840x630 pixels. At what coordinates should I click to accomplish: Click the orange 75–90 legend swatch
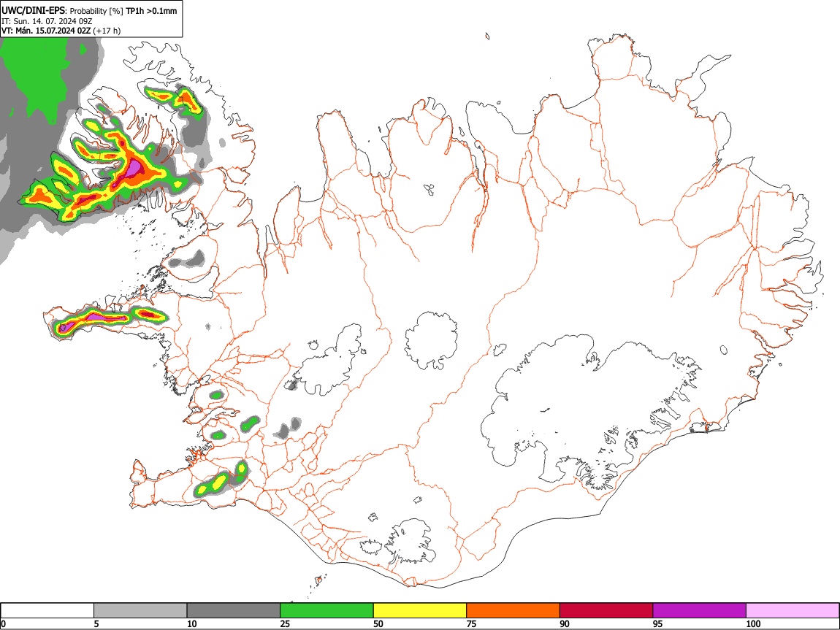[x=513, y=611]
